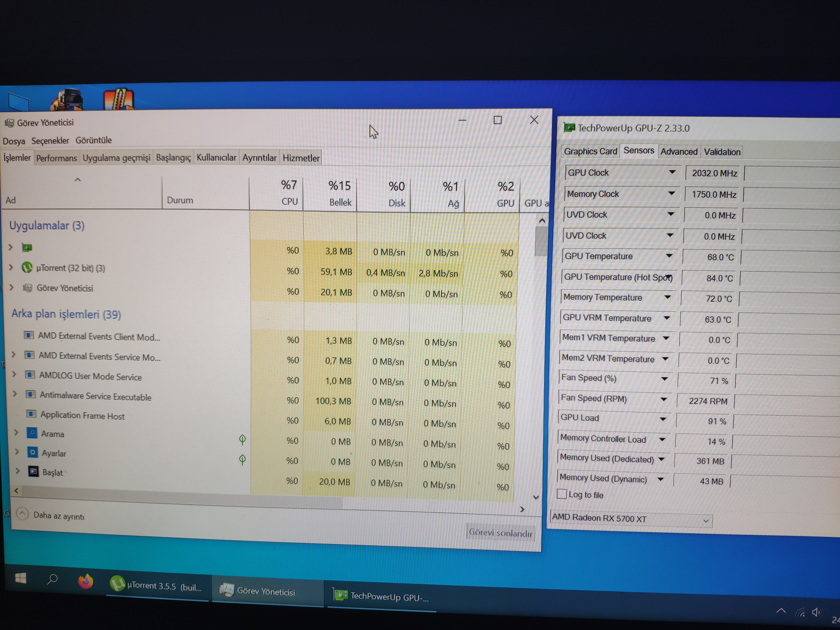
Task: Open the Memory Clock sensor dropdown
Action: [x=671, y=193]
